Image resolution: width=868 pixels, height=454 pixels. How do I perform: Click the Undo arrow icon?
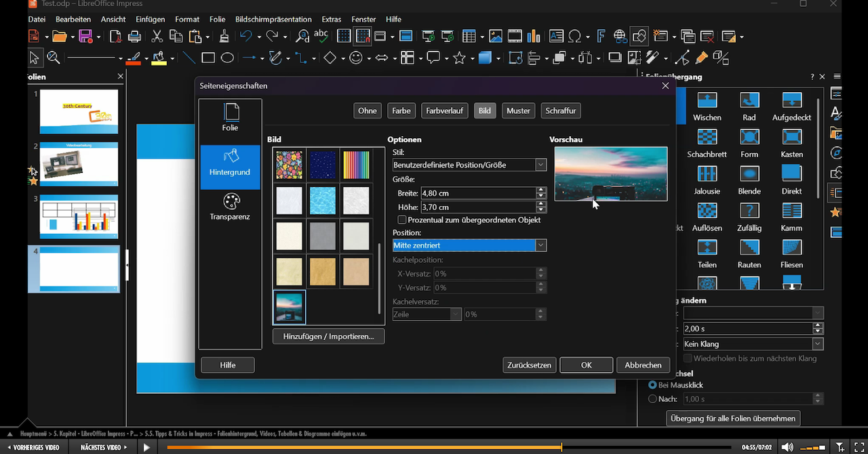(245, 37)
